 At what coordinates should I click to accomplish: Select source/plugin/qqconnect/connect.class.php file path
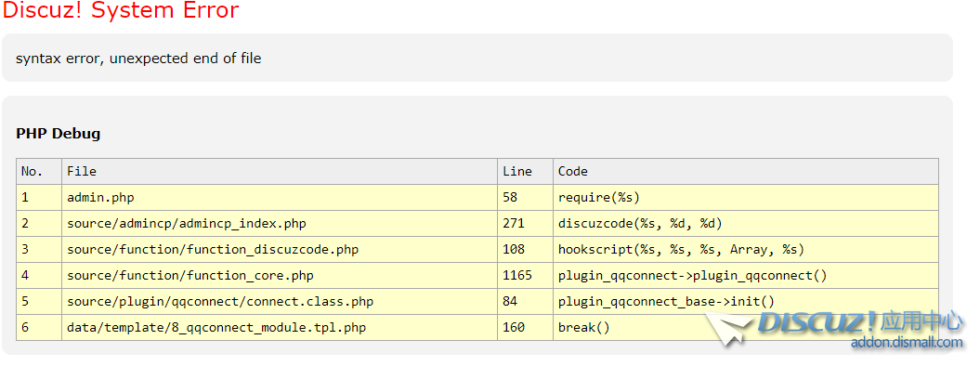click(221, 302)
